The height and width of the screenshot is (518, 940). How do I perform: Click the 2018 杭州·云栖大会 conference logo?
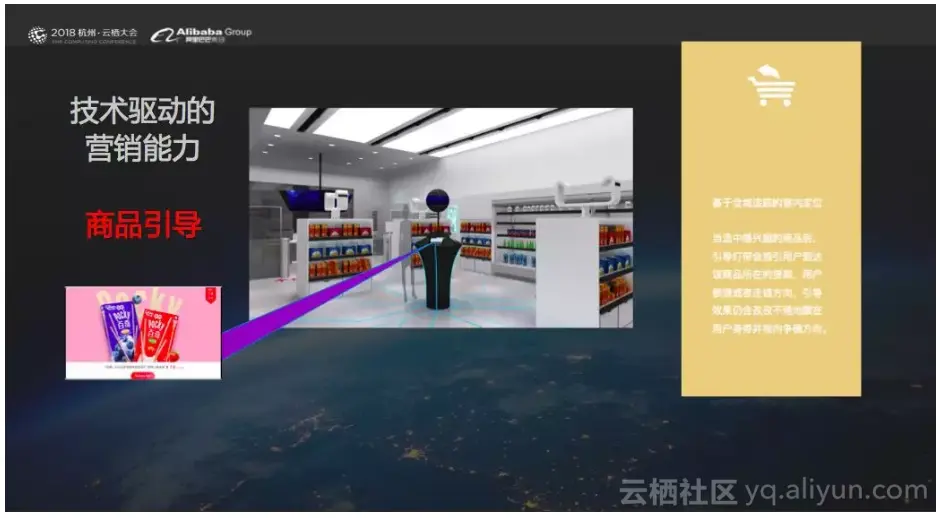[x=82, y=35]
